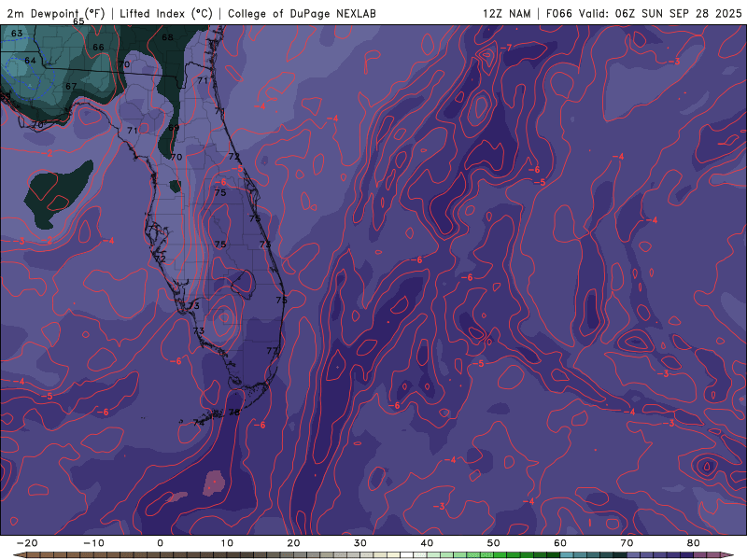Click the "0" color scale label

160,543
